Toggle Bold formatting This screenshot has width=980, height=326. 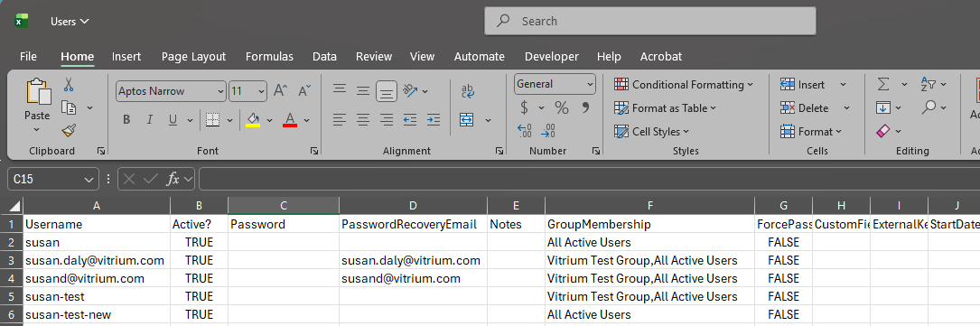tap(126, 120)
